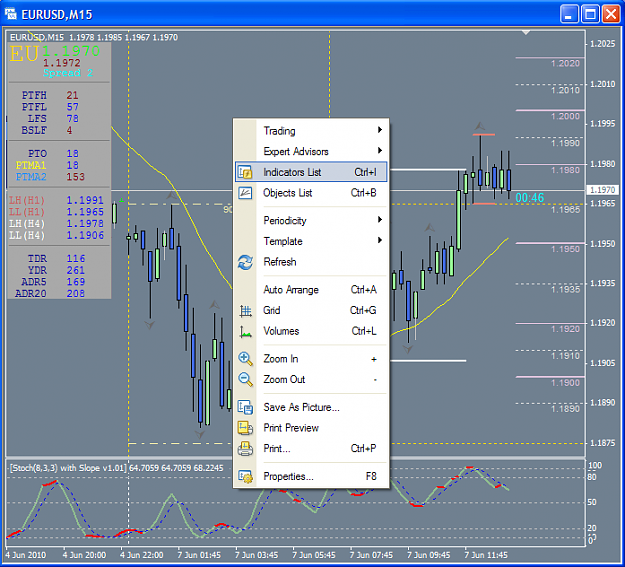Open Properties... from context menu
Screen dimensions: 625x567
pos(311,476)
